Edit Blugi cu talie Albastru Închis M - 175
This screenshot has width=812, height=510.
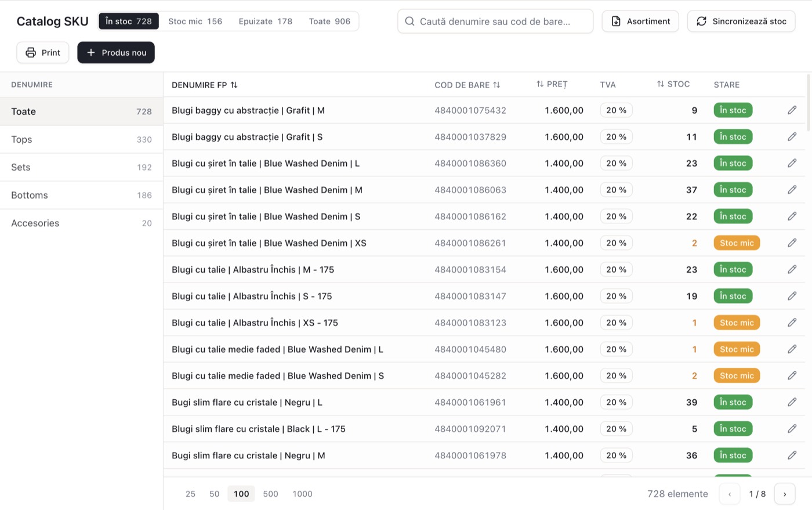coord(792,270)
